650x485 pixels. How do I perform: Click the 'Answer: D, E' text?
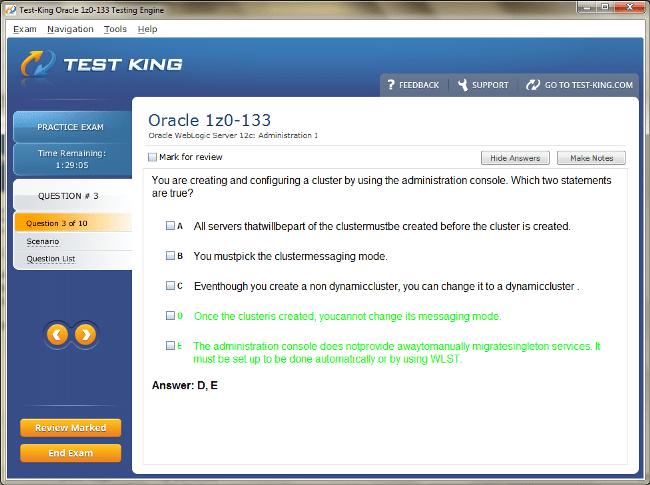pos(184,386)
